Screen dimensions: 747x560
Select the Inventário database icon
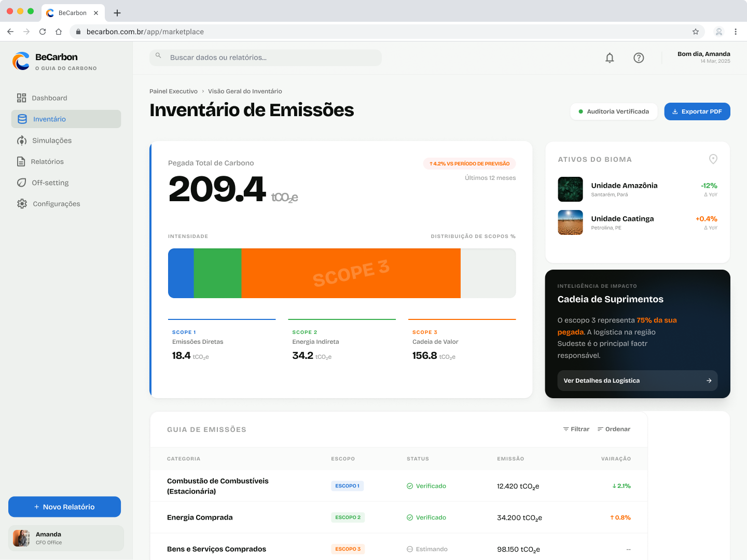pos(22,119)
